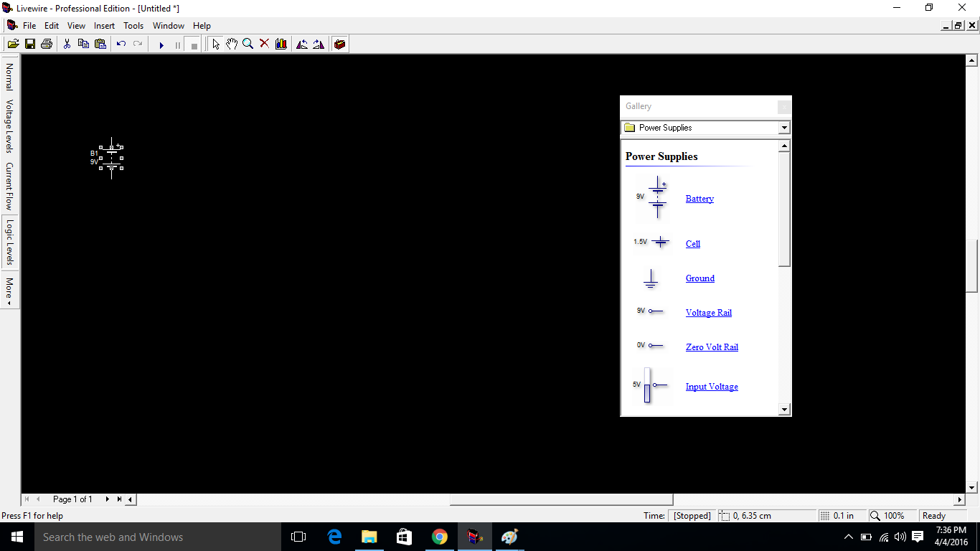This screenshot has height=551, width=980.
Task: Open the Insert menu
Action: (x=104, y=26)
